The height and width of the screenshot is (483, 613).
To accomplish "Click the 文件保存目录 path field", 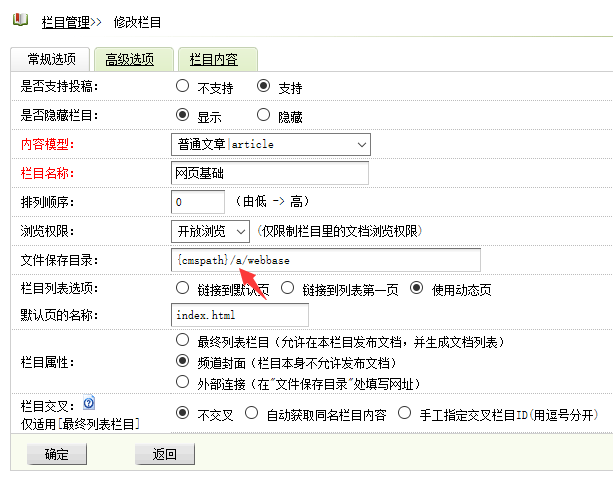I will [x=326, y=260].
